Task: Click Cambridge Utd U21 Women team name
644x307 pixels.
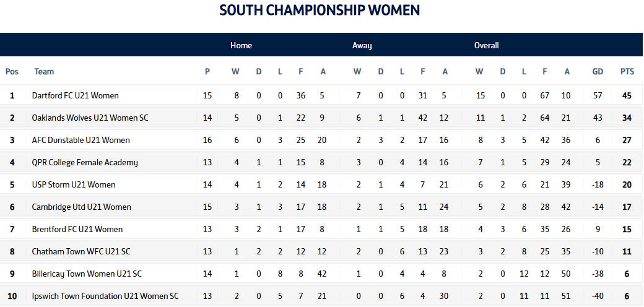Action: [81, 207]
